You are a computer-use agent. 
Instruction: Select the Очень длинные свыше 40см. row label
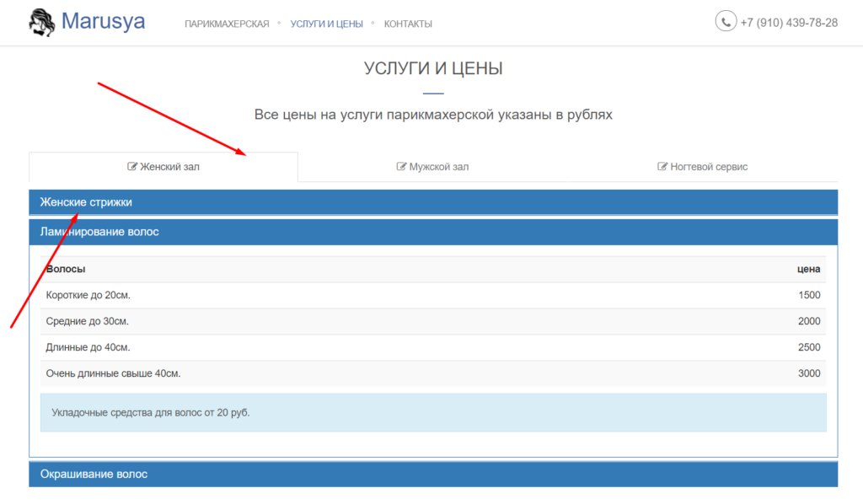(x=113, y=373)
